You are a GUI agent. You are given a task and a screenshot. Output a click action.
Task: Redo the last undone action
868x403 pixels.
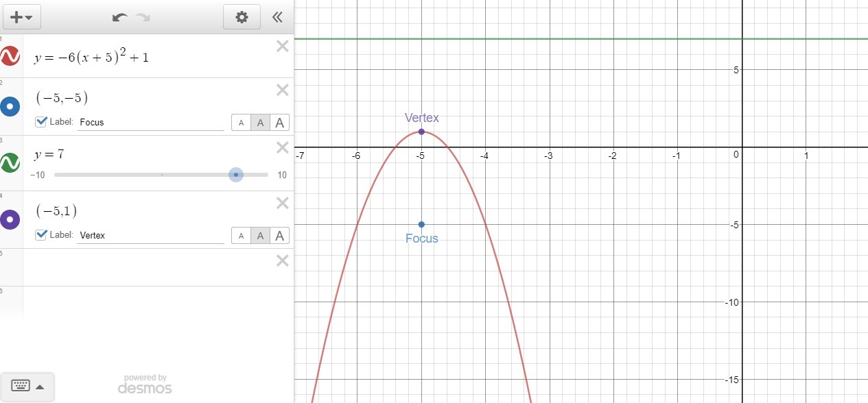(143, 17)
